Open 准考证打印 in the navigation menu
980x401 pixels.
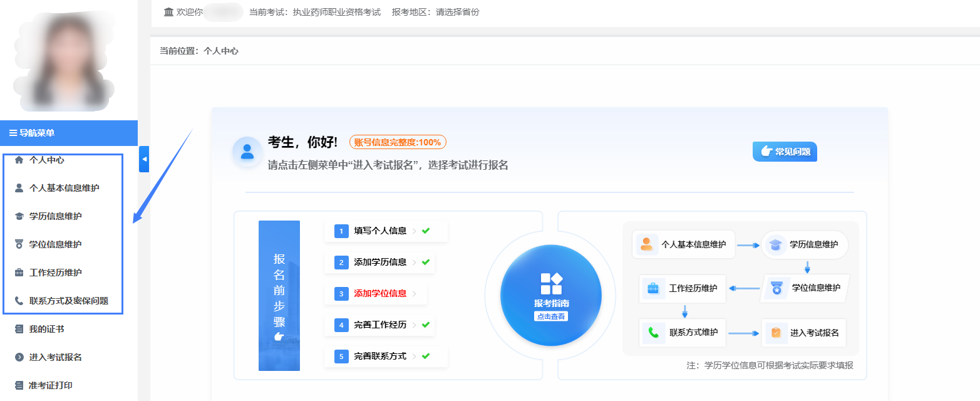[50, 385]
